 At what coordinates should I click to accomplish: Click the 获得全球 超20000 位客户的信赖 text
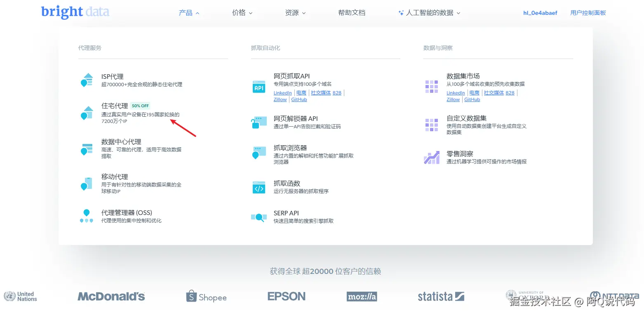pos(325,271)
